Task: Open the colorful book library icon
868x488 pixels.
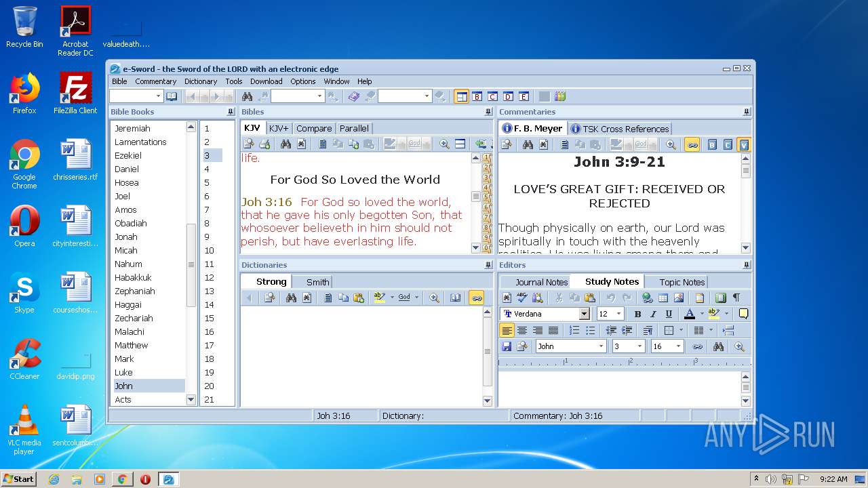Action: (560, 96)
